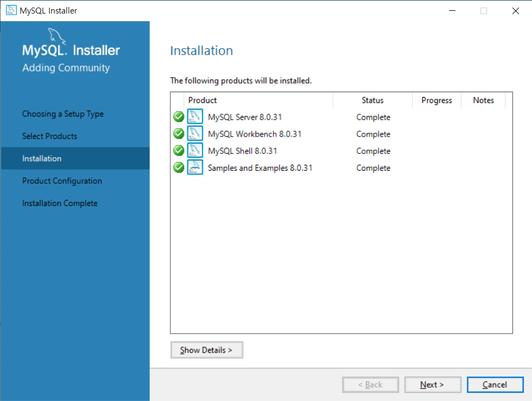The height and width of the screenshot is (401, 532).
Task: Select the Installation step in sidebar
Action: [x=75, y=158]
